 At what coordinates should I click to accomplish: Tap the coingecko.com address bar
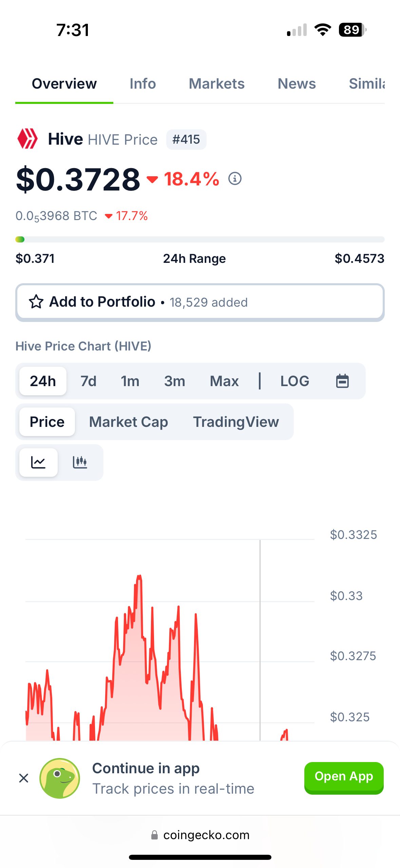(200, 835)
